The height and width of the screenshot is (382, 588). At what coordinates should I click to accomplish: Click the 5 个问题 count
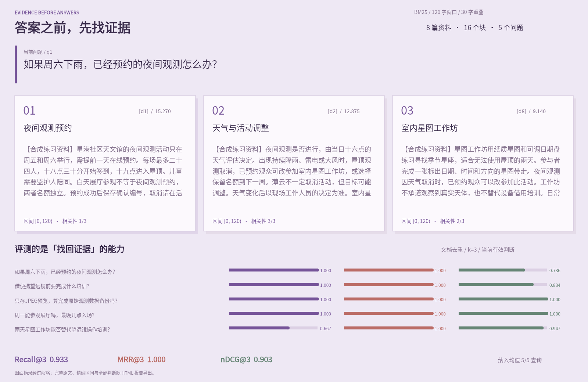coord(511,28)
